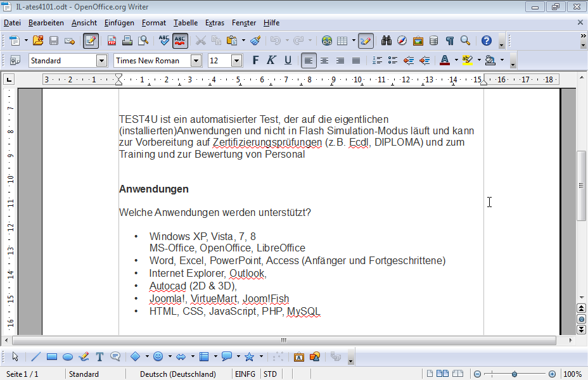This screenshot has height=380, width=588.
Task: Select the Line drawing tool
Action: [35, 357]
